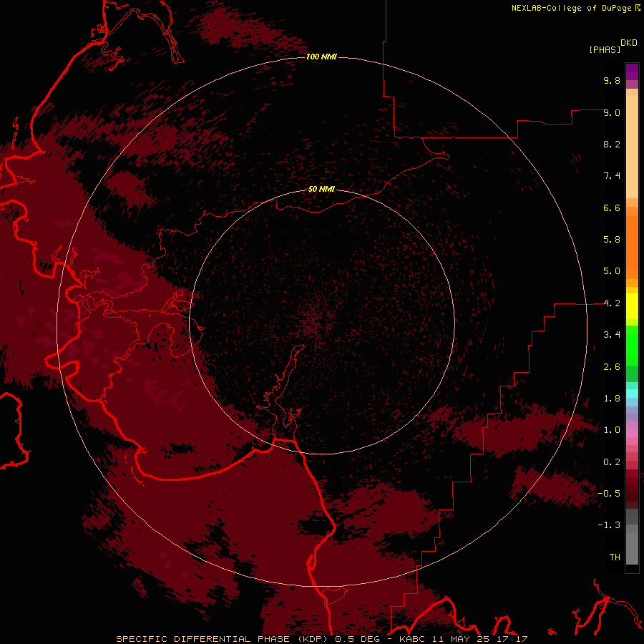
Task: Click the 9.8 legend value
Action: click(612, 80)
